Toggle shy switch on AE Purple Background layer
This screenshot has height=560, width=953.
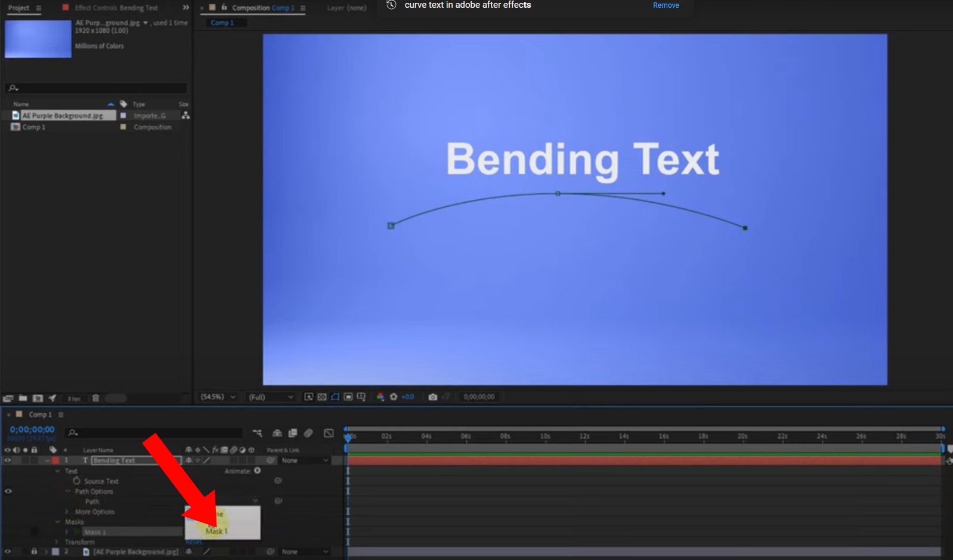pos(189,552)
